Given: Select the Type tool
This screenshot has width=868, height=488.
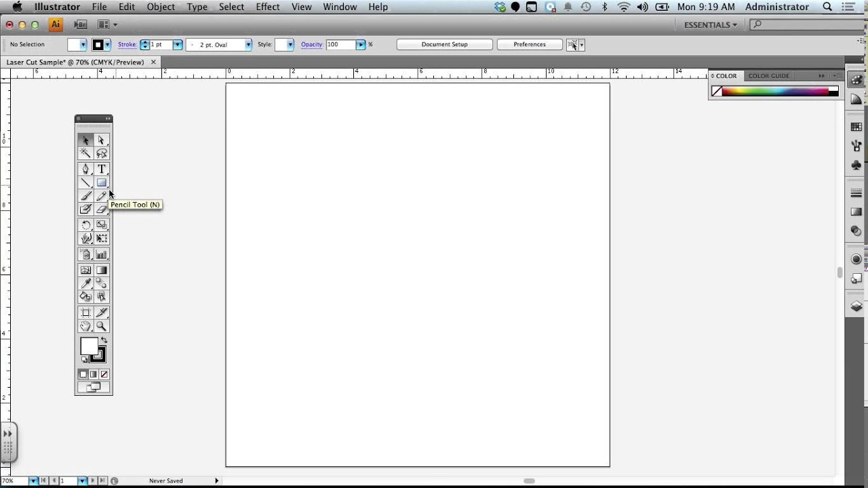Looking at the screenshot, I should point(102,169).
